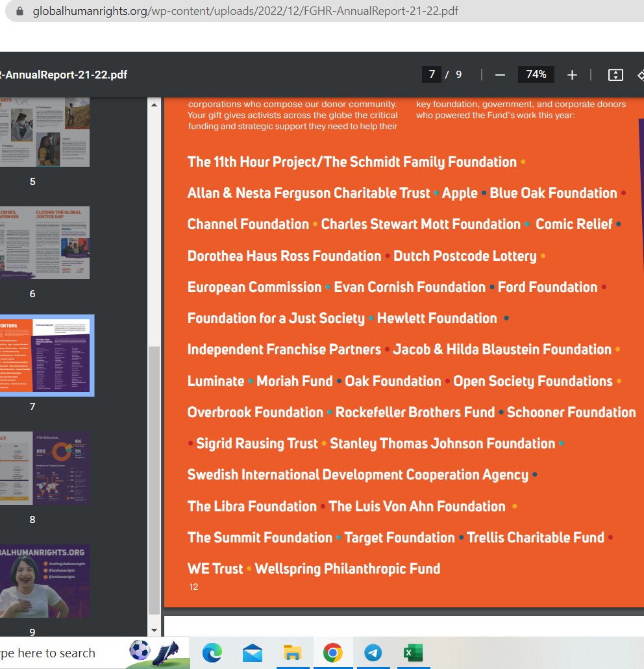Click the zoom out minus button
Screen dimensions: 644x669
click(500, 75)
